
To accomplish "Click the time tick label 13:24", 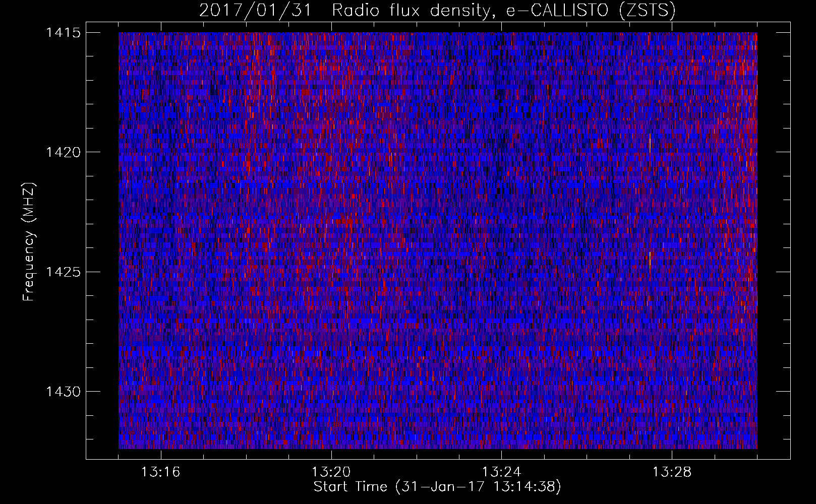I will (x=501, y=472).
